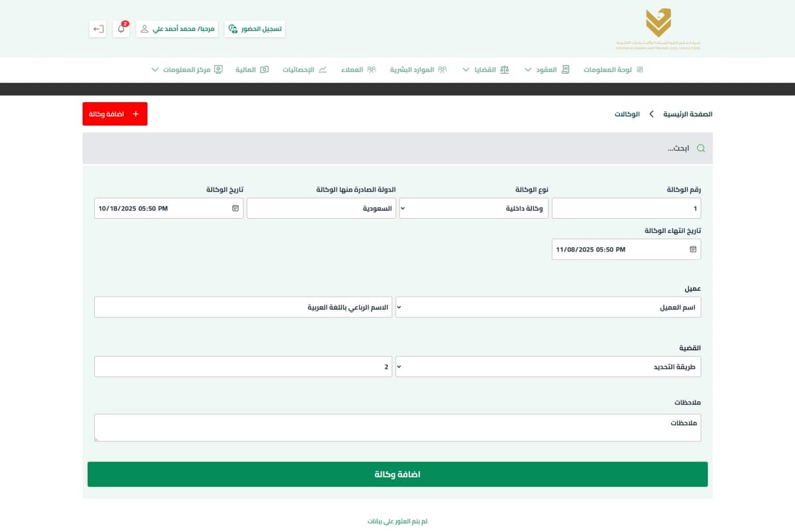The width and height of the screenshot is (795, 532).
Task: Open the اسم العميل dropdown
Action: (x=548, y=307)
